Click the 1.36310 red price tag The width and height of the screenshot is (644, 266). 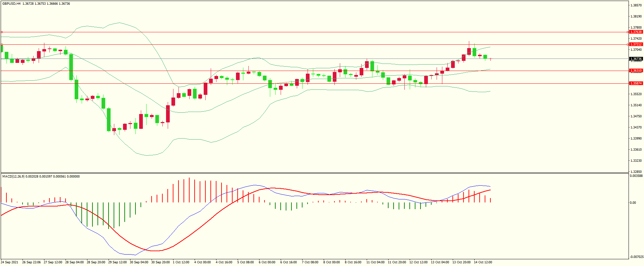(636, 71)
